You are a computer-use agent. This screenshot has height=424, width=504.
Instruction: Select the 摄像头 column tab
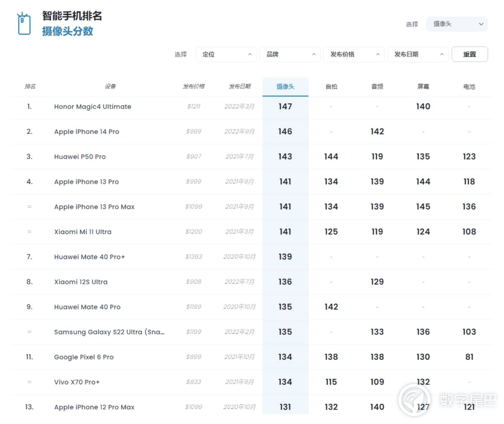click(285, 87)
